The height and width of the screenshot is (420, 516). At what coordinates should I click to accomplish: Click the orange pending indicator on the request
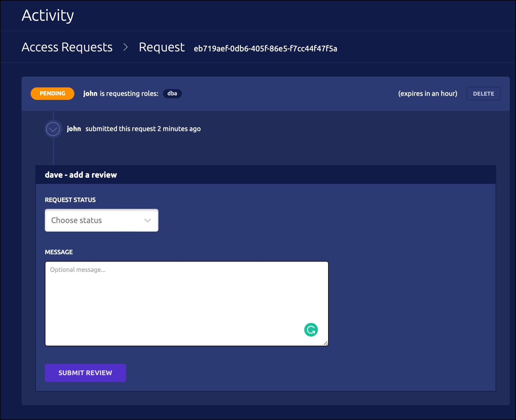52,93
